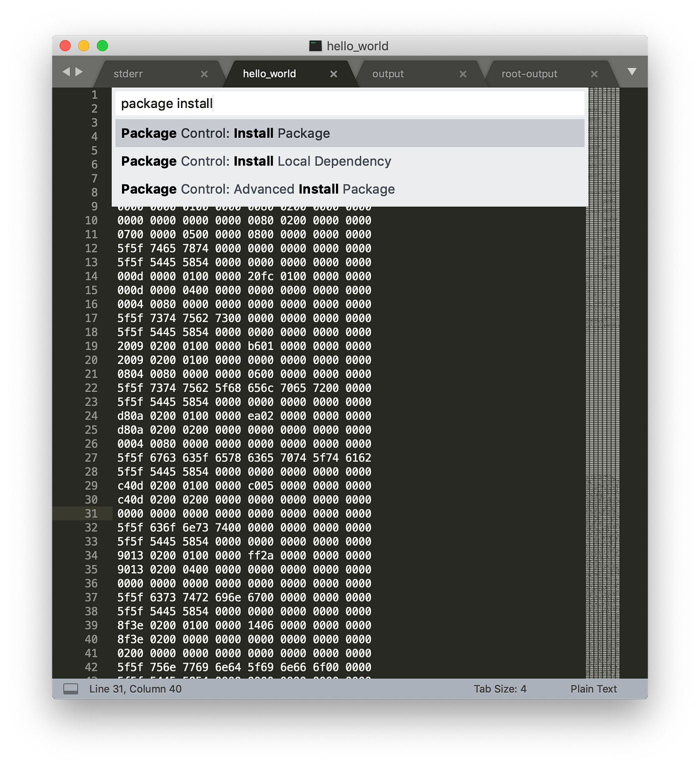Choose Package Control: Install Package

[x=350, y=133]
